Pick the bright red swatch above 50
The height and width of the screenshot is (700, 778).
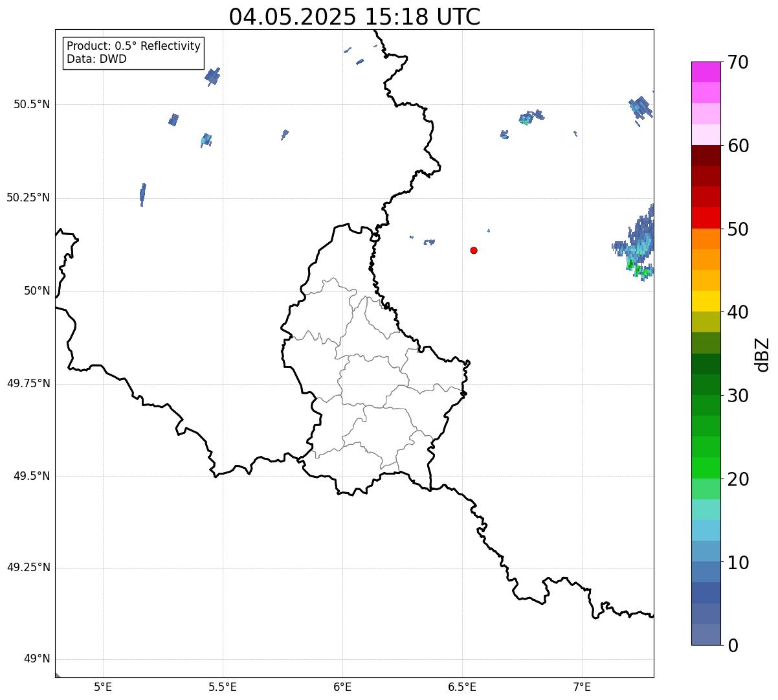click(706, 218)
